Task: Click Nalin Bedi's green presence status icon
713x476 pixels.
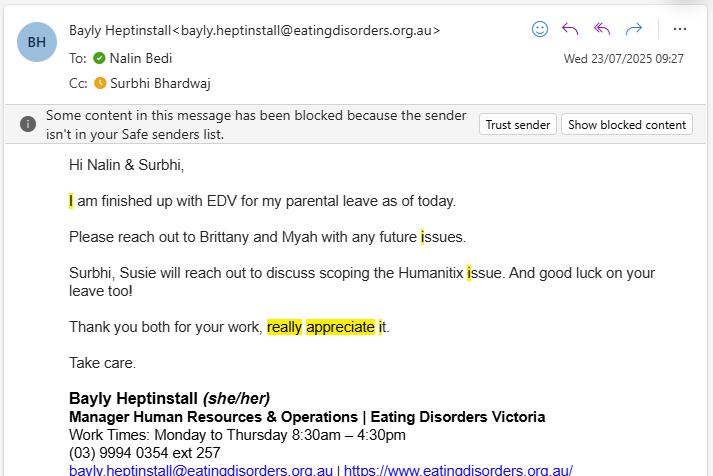Action: 99,58
